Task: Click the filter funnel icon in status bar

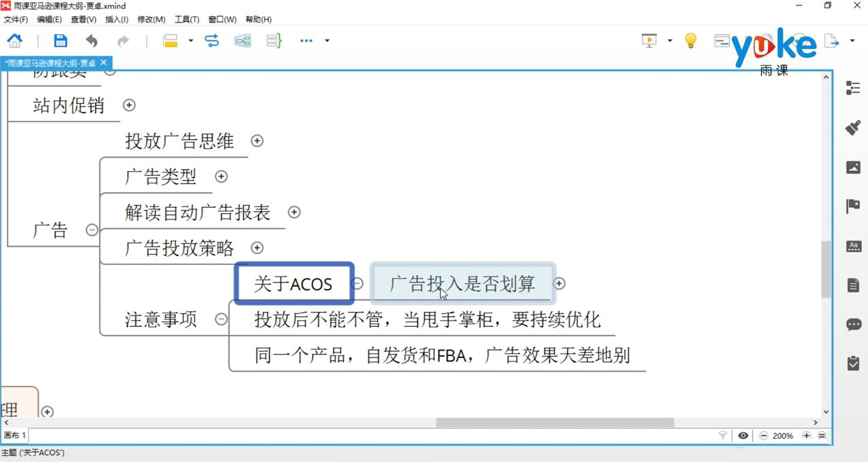Action: coord(723,436)
